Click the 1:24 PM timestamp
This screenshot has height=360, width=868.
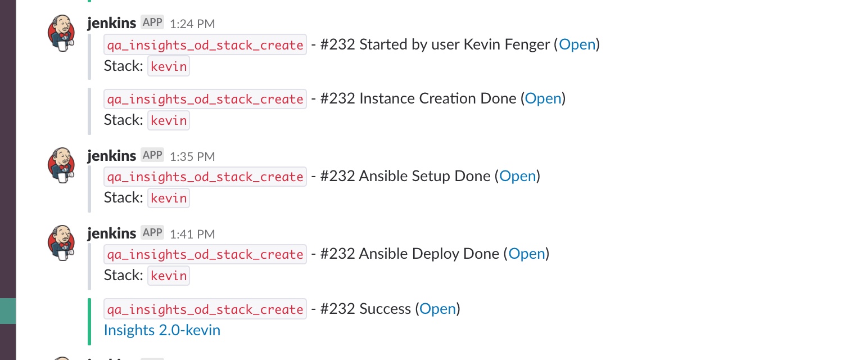tap(192, 24)
